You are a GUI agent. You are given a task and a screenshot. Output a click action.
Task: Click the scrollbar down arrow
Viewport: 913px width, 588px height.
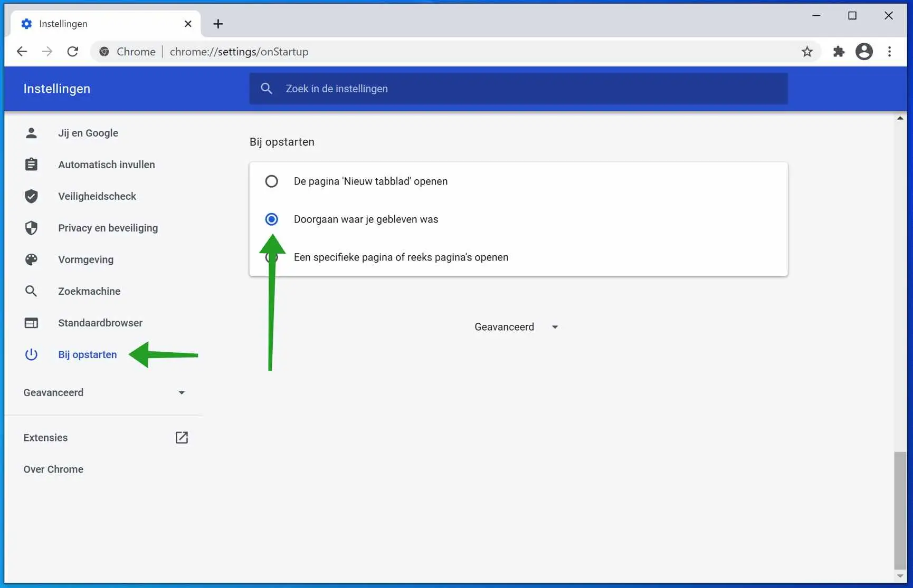point(900,576)
